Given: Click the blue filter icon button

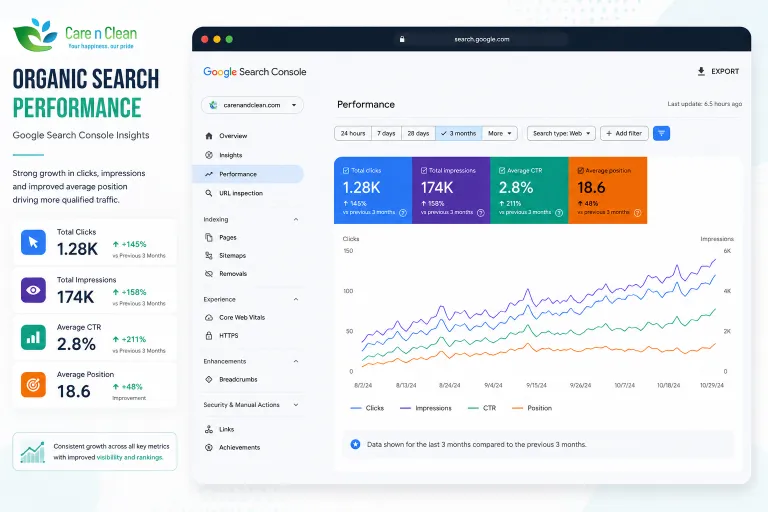Looking at the screenshot, I should [x=661, y=133].
